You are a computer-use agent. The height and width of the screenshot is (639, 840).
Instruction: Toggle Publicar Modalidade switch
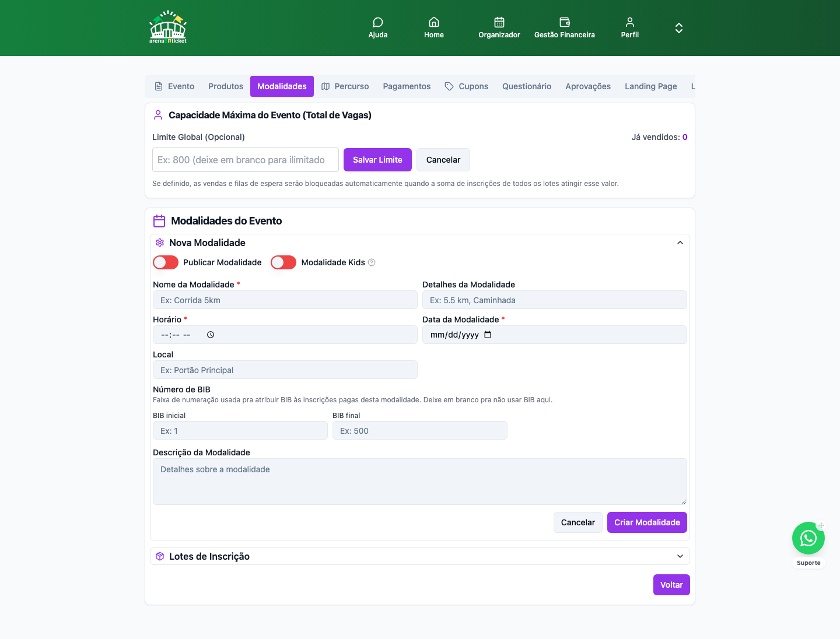pos(166,262)
